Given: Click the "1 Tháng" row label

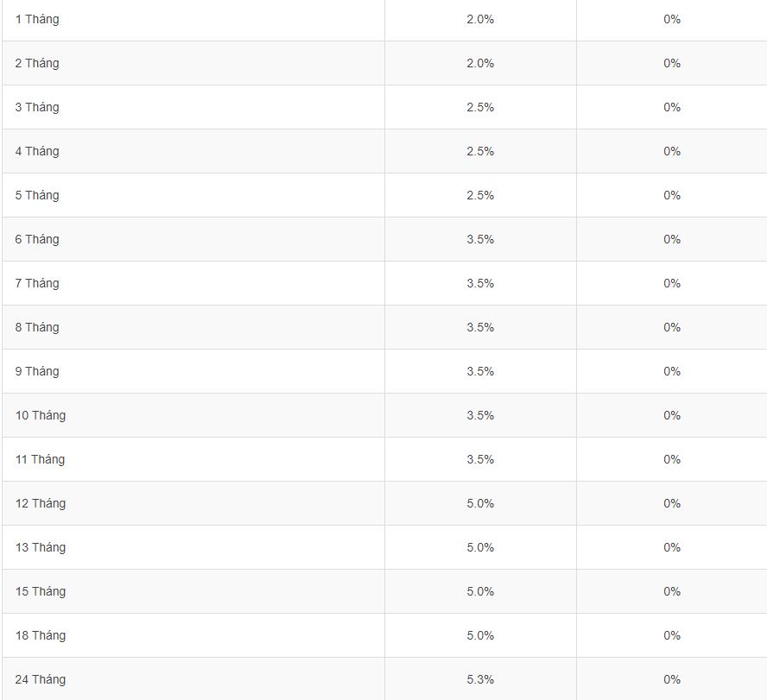Looking at the screenshot, I should 37,19.
